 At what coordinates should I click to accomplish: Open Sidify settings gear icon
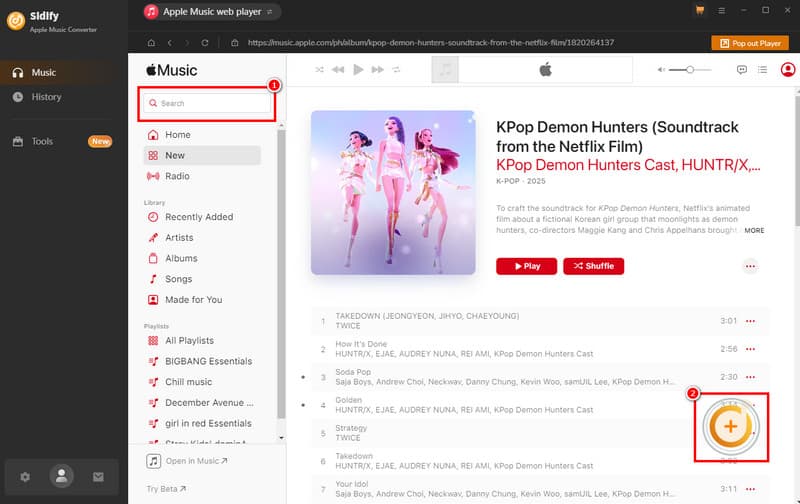[25, 477]
